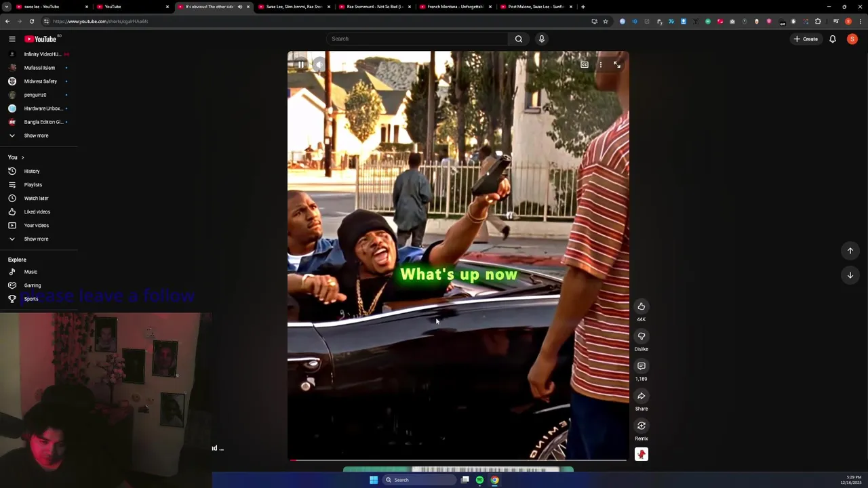
Task: Like the Short with 44K likes
Action: click(x=642, y=306)
